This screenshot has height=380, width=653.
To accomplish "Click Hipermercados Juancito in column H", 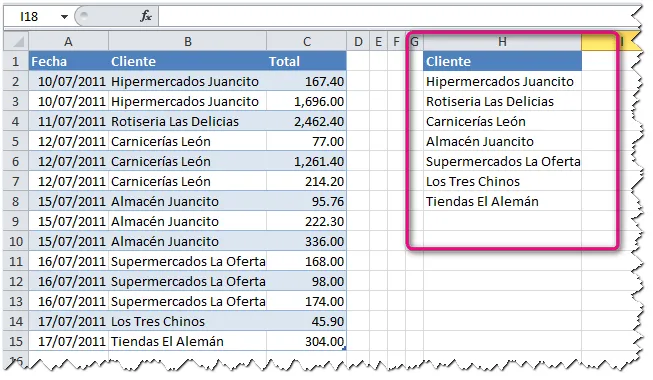I will pos(502,81).
